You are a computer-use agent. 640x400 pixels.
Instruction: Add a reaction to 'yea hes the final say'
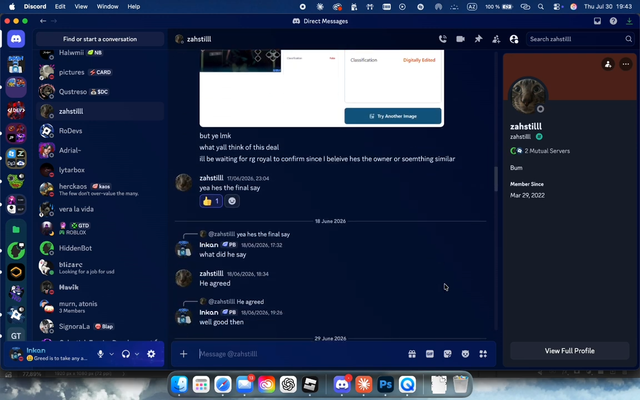point(232,201)
